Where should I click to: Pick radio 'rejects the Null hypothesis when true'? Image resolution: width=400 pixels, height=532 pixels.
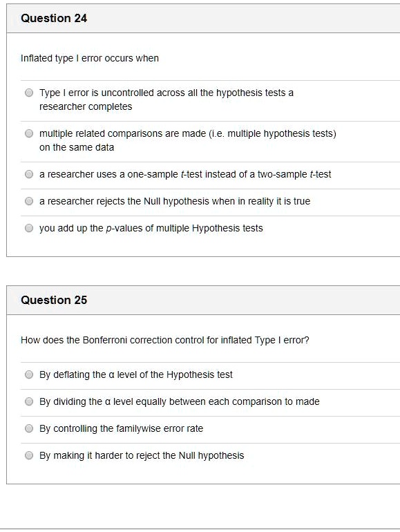29,201
